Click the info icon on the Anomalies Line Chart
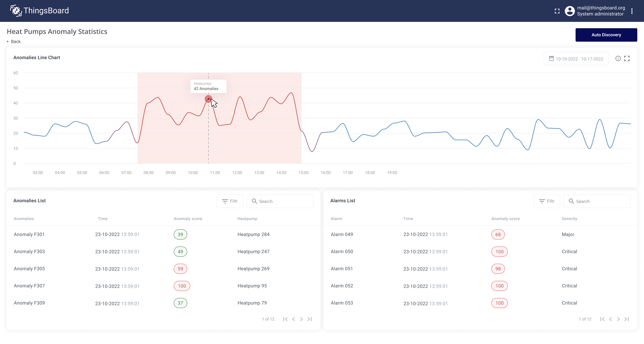The width and height of the screenshot is (644, 344). click(618, 58)
